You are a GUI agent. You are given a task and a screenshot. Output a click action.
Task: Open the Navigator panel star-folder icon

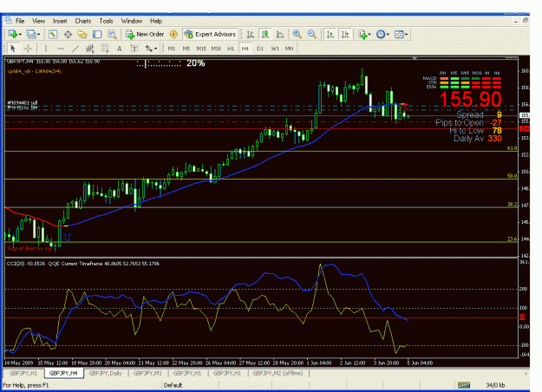82,34
